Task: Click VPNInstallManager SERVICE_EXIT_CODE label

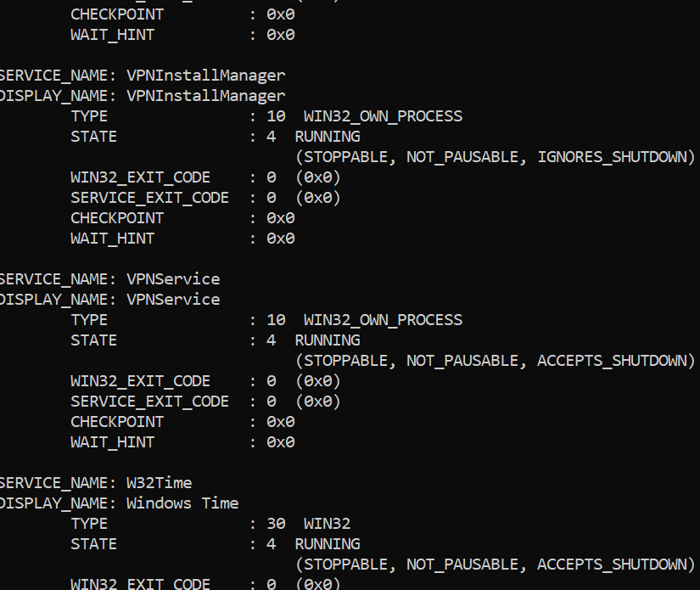Action: pyautogui.click(x=149, y=198)
